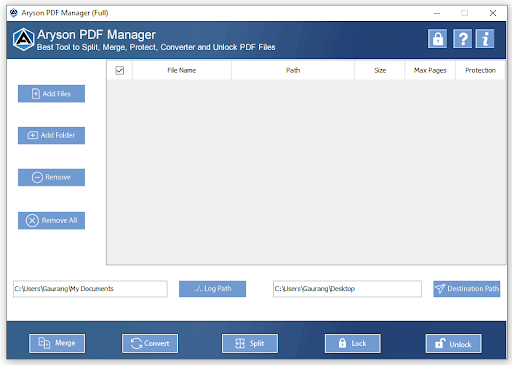Click the Protection column header
This screenshot has height=365, width=512.
(480, 70)
